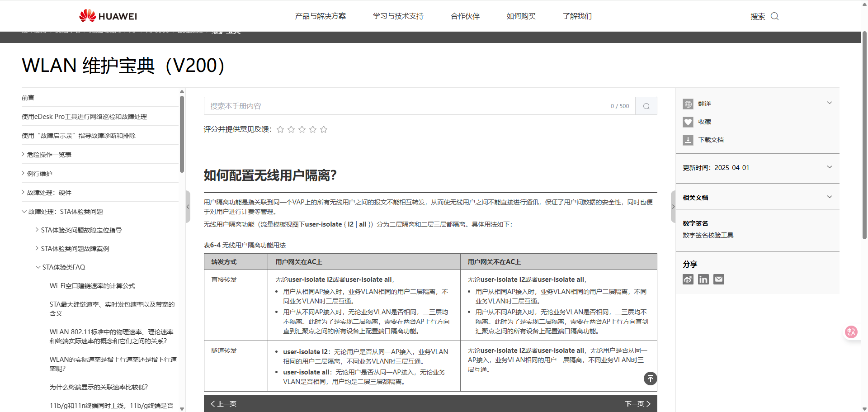Open the 学习与技术支持 menu
The height and width of the screenshot is (412, 868).
coord(398,16)
